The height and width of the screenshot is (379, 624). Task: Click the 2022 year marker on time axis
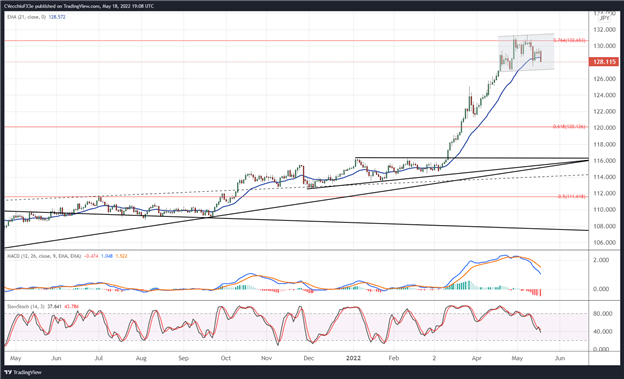[x=353, y=358]
